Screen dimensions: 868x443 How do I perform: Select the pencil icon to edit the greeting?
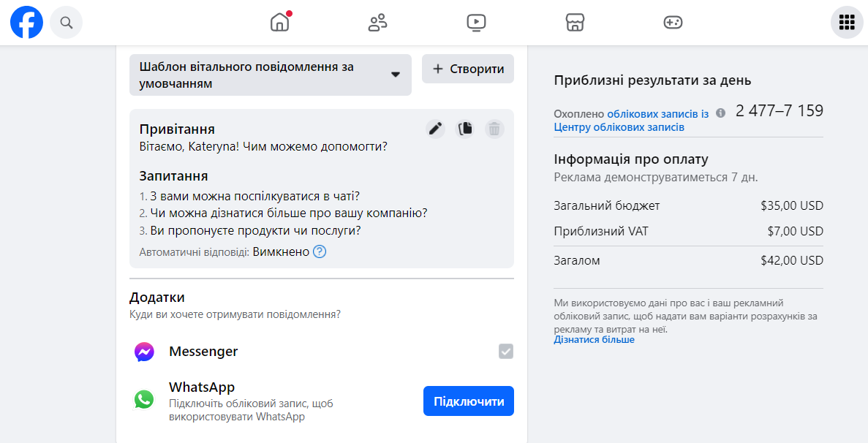pyautogui.click(x=435, y=129)
